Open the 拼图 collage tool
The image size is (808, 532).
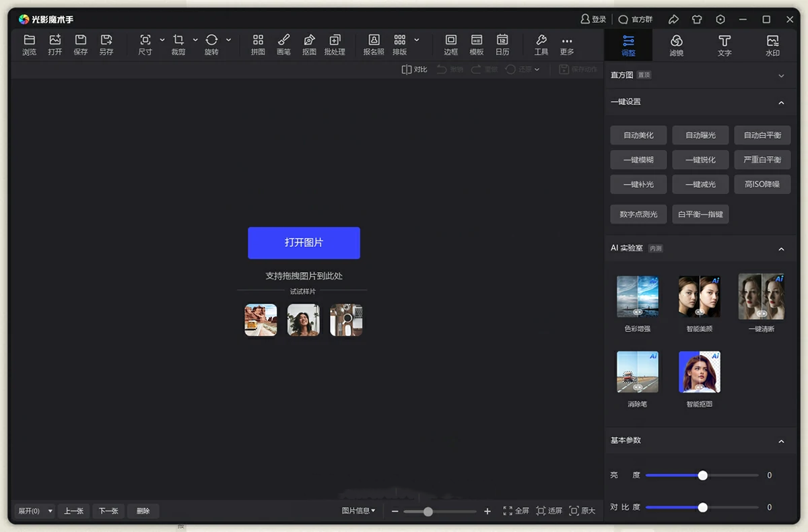point(258,45)
